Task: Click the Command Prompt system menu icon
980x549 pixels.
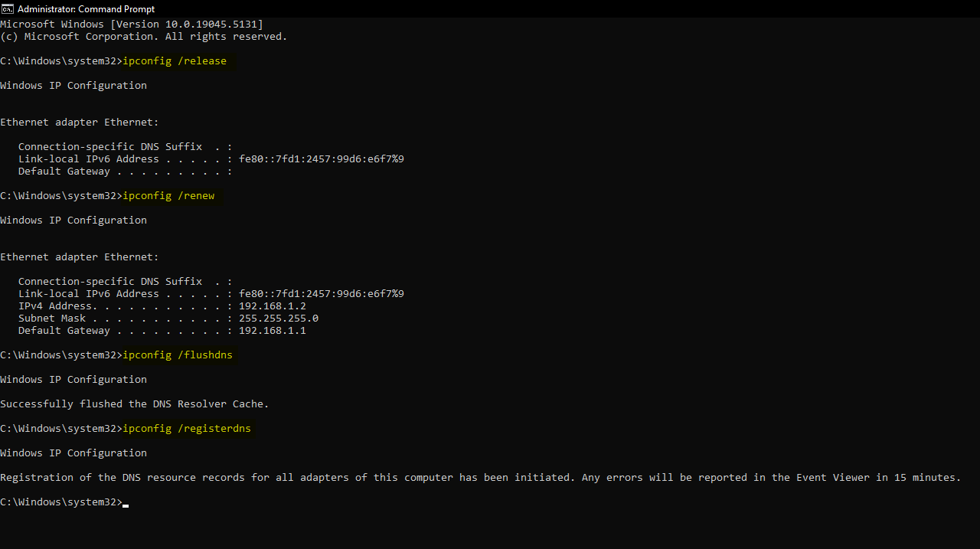Action: 7,8
